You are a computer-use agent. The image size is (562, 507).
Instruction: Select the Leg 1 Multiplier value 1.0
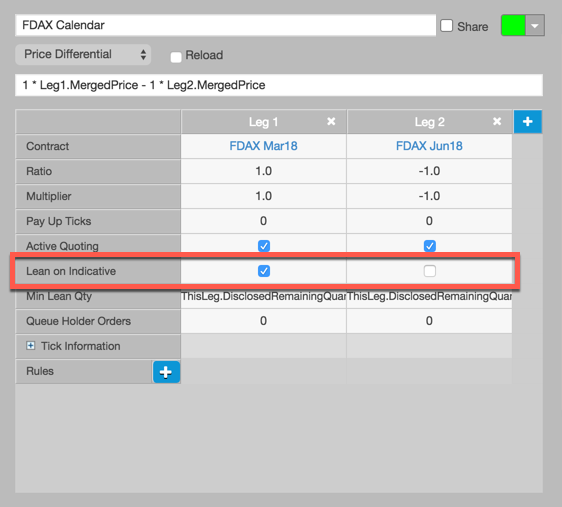point(263,196)
